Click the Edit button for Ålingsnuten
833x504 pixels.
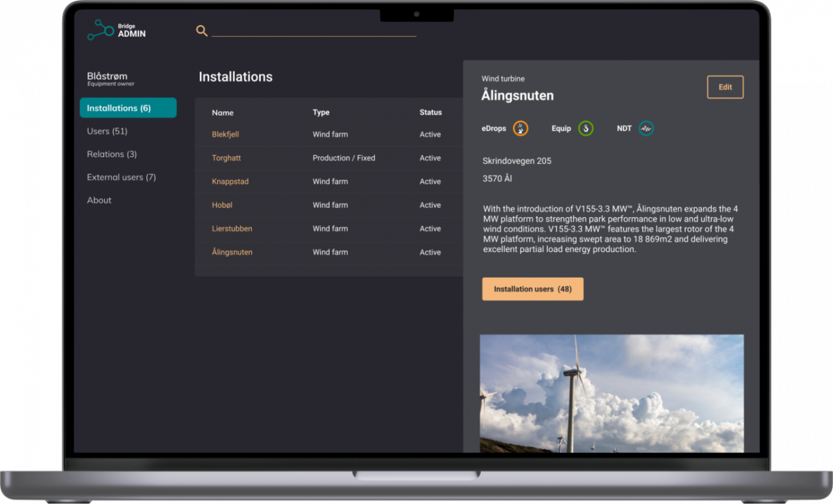coord(725,87)
